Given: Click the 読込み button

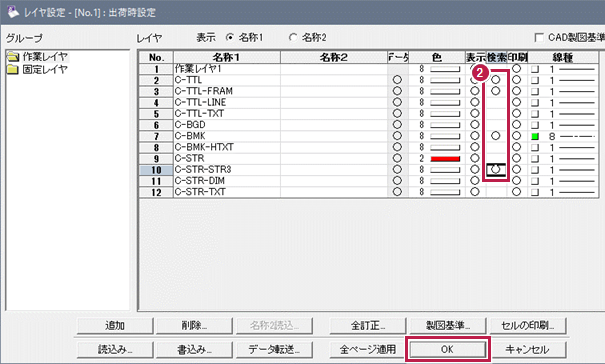Looking at the screenshot, I should click(115, 350).
